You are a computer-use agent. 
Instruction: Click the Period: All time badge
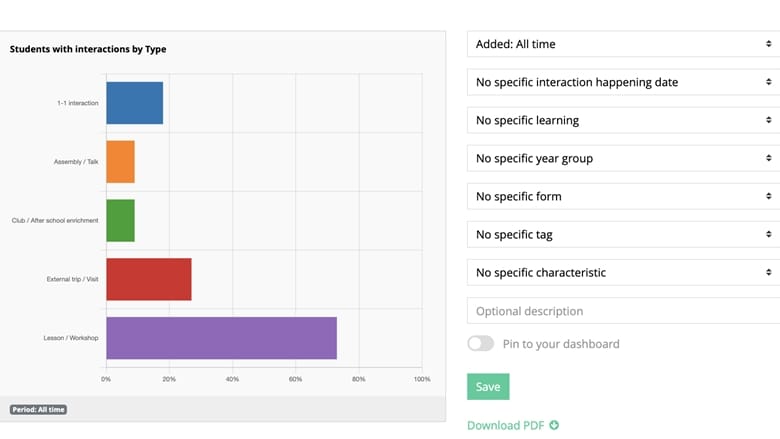(x=38, y=409)
